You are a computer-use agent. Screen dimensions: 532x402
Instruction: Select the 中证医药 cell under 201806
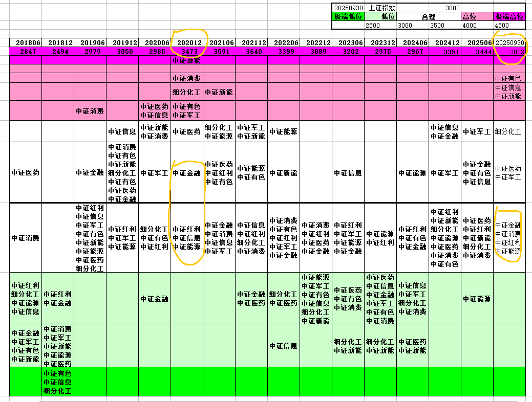26,173
